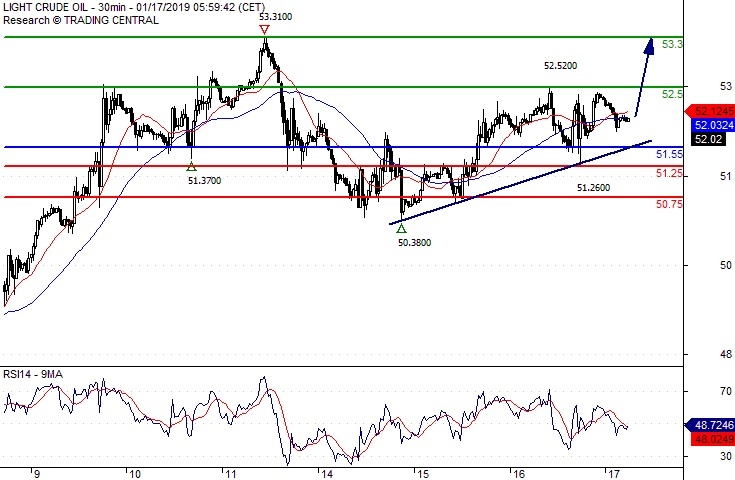Click date label 9 on time axis

pyautogui.click(x=37, y=474)
